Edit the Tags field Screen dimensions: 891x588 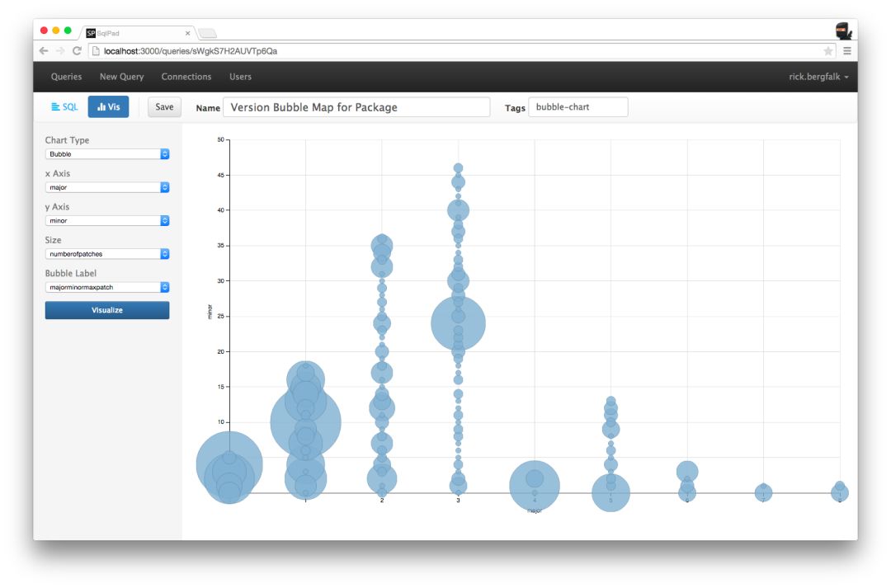[577, 107]
